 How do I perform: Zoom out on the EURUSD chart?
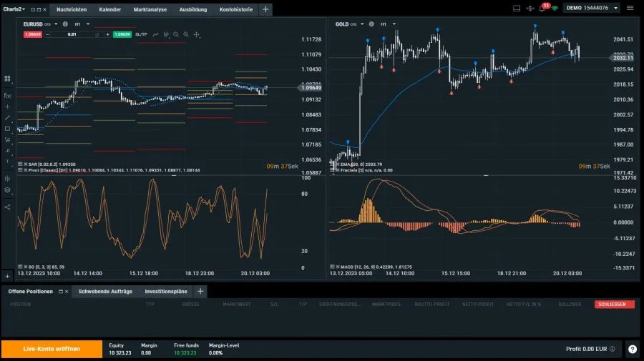click(176, 34)
